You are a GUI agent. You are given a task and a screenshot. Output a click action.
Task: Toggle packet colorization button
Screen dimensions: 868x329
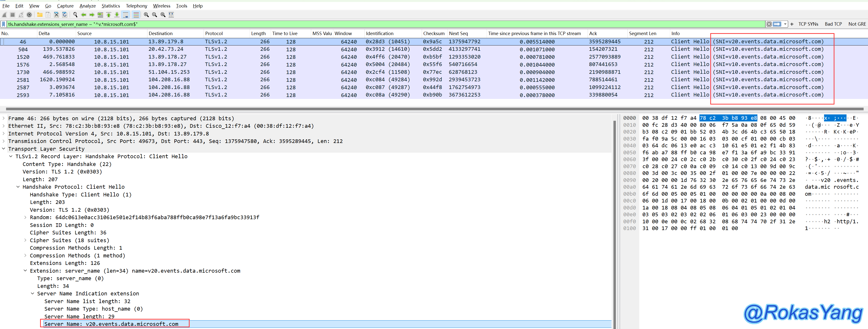tap(136, 15)
